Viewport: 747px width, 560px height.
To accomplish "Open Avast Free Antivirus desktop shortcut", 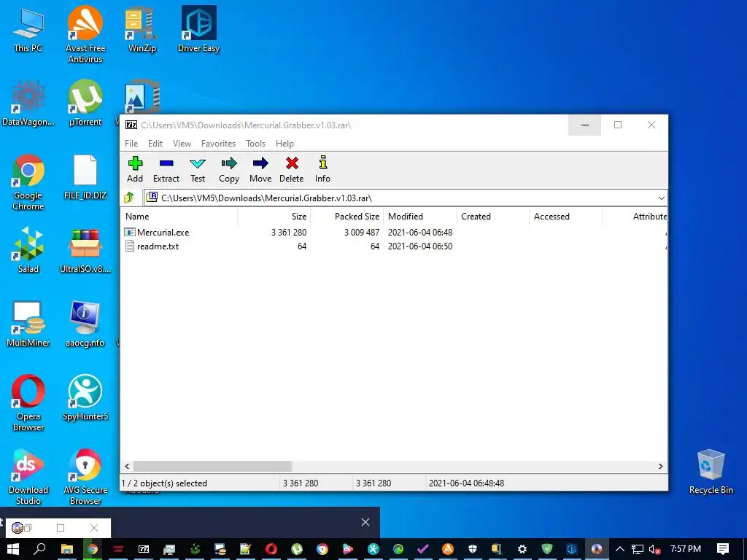I will (x=85, y=34).
